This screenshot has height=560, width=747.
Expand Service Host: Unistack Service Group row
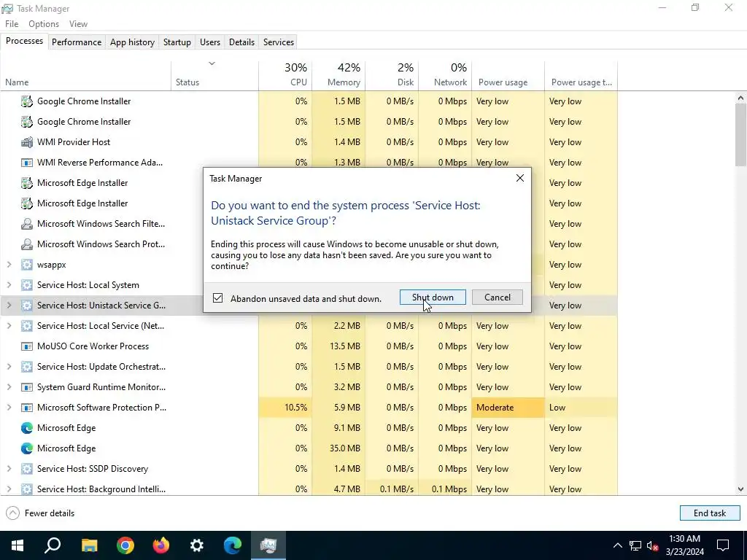(9, 306)
